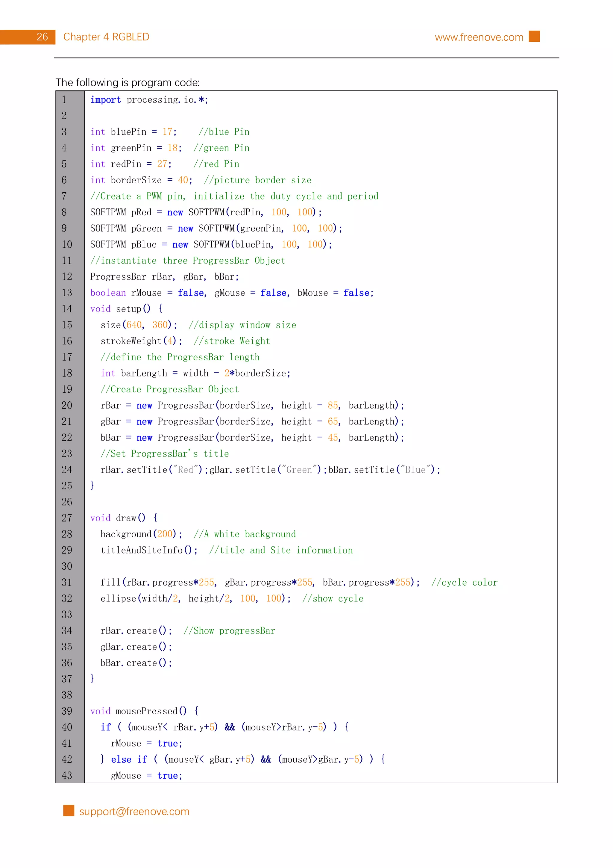Select code line 'int borderSize = 40;'

click(x=141, y=180)
